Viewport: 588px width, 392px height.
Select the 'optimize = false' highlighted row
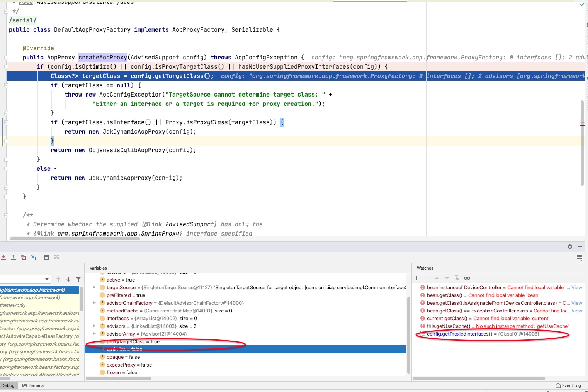click(x=245, y=349)
